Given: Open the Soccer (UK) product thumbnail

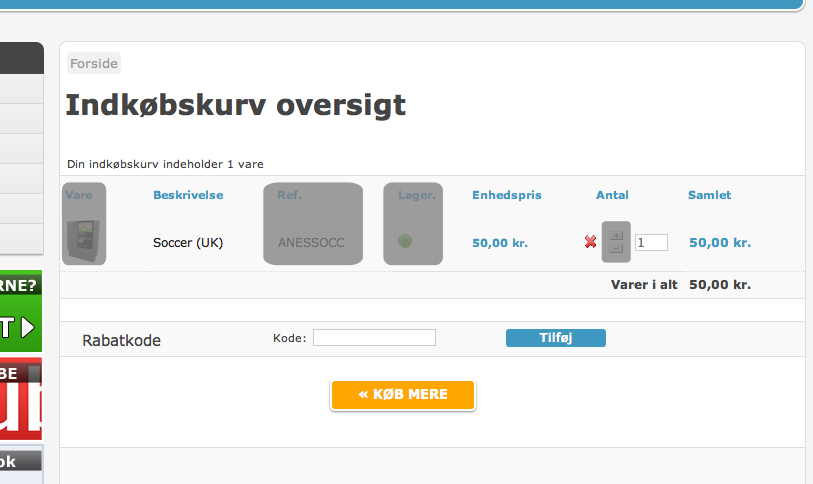Looking at the screenshot, I should click(84, 241).
